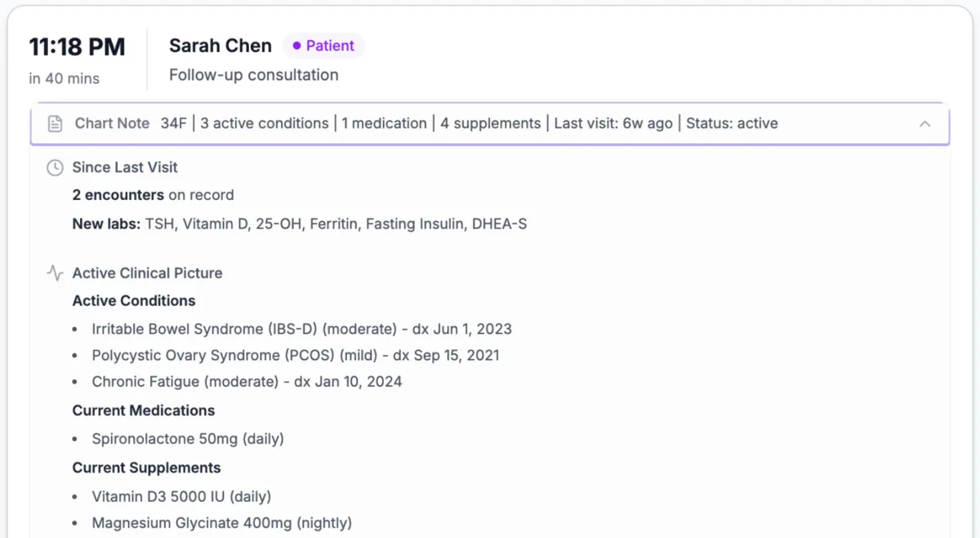Click the Chart Note document icon
The height and width of the screenshot is (538, 980).
point(54,123)
